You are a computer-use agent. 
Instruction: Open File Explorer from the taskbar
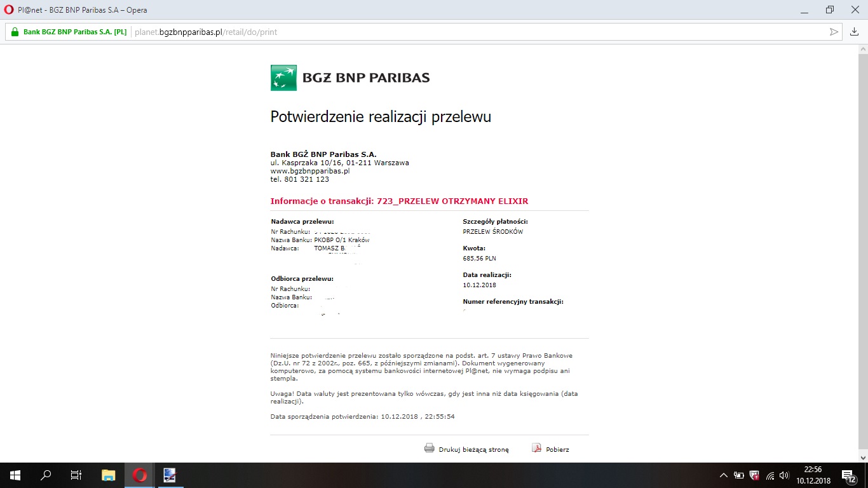click(x=109, y=475)
